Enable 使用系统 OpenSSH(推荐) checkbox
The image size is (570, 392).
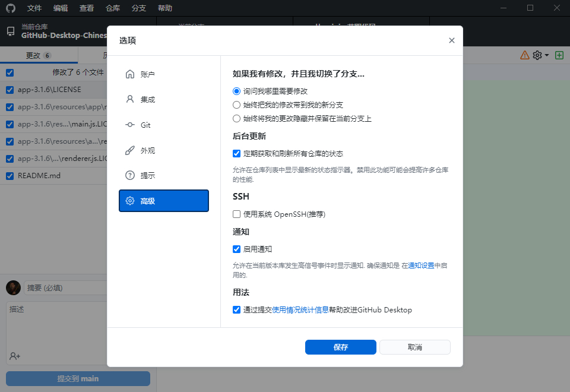pos(237,214)
